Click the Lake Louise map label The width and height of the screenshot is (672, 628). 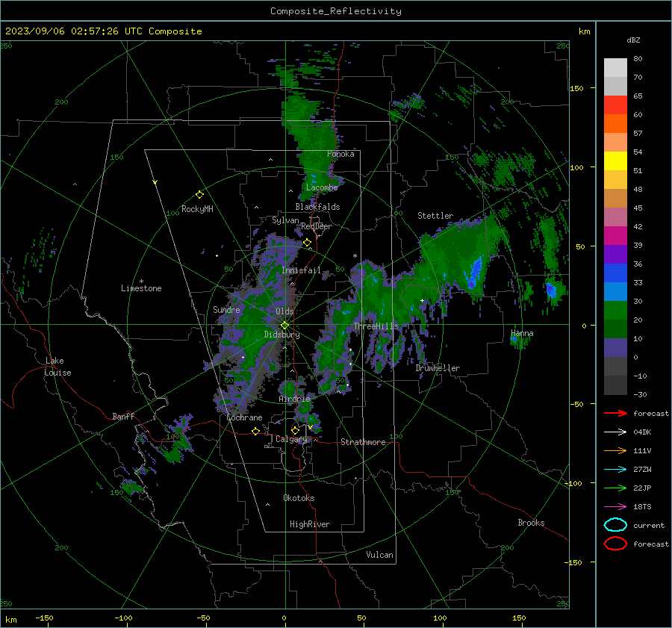click(57, 367)
